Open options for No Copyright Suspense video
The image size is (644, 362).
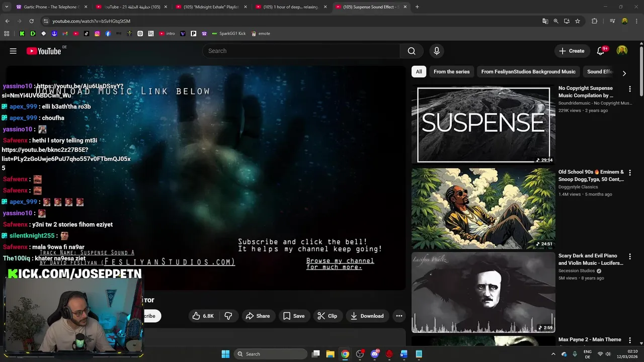pyautogui.click(x=630, y=89)
